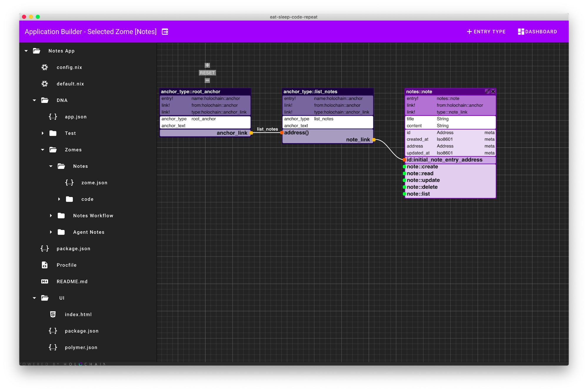Toggle the green note::create port

pos(404,167)
